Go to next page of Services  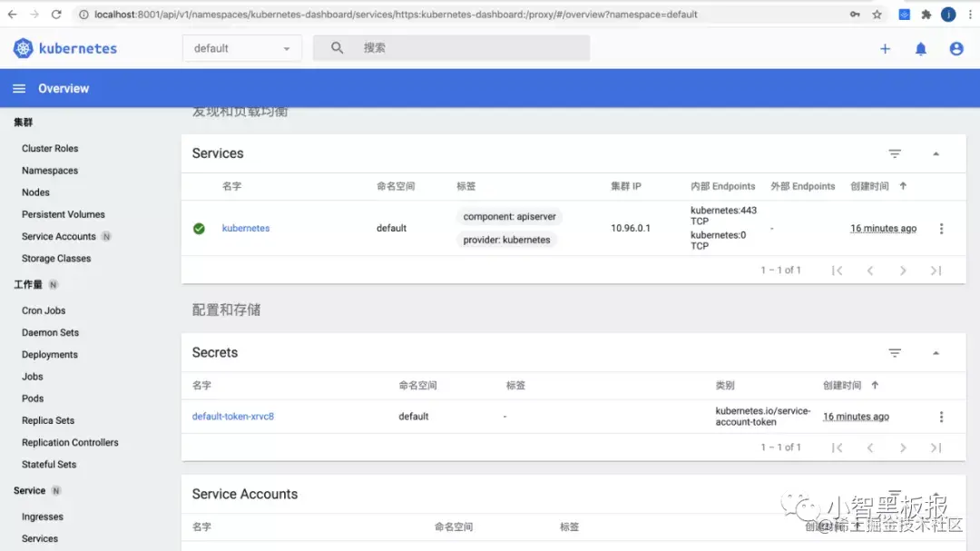point(903,271)
